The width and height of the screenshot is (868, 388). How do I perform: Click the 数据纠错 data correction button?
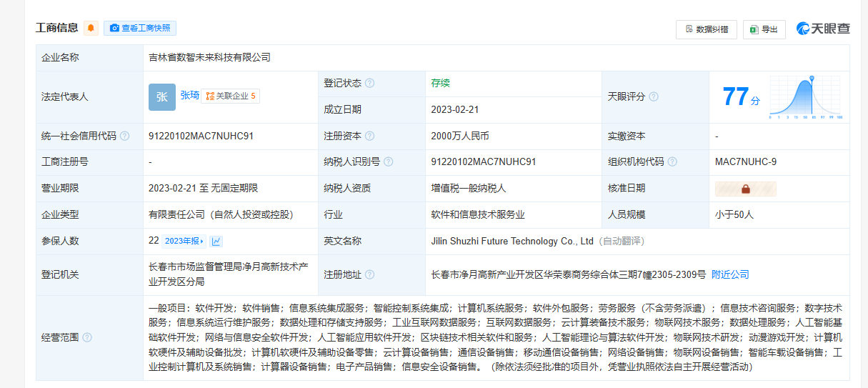[707, 29]
